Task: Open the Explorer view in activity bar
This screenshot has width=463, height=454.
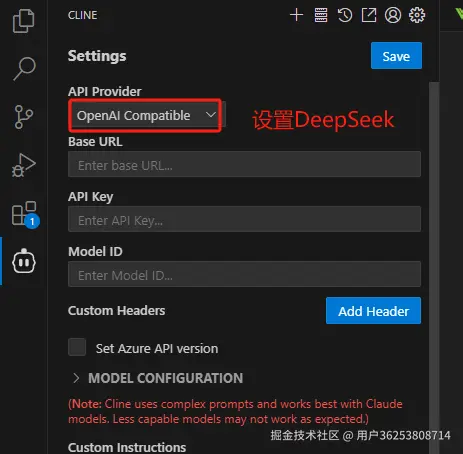Action: (x=23, y=21)
